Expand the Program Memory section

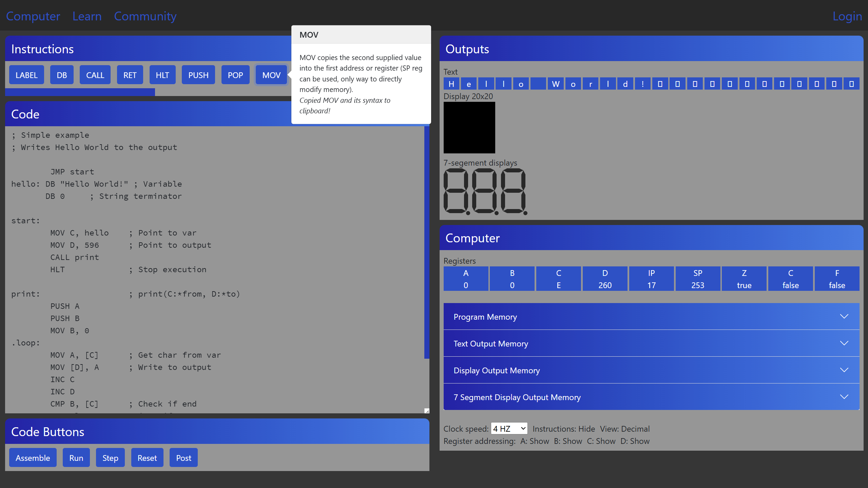click(x=651, y=317)
